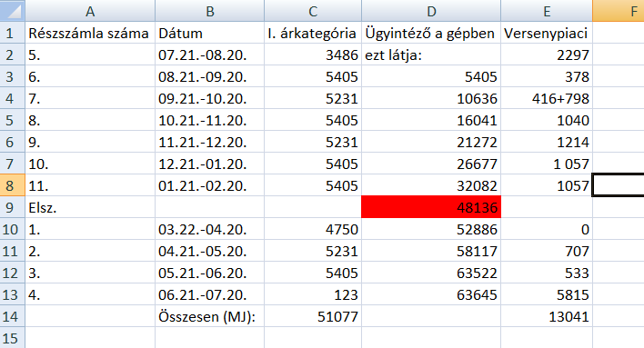Select column D header
Viewport: 644px width, 348px height.
[x=431, y=10]
